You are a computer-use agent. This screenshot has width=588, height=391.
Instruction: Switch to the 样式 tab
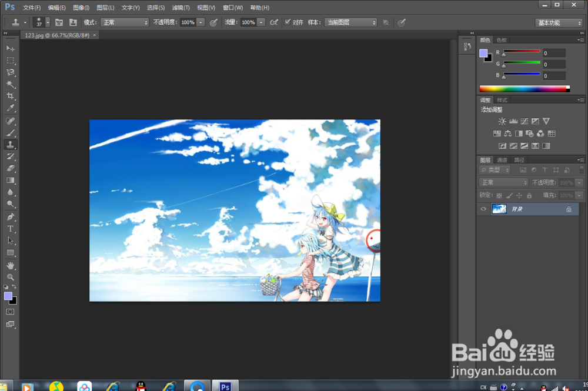502,100
